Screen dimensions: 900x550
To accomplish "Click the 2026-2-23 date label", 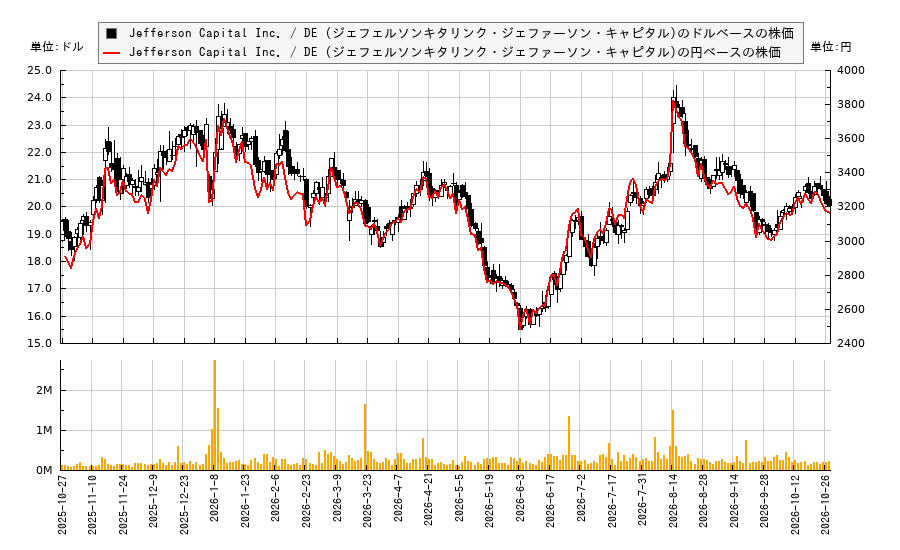I will 306,502.
